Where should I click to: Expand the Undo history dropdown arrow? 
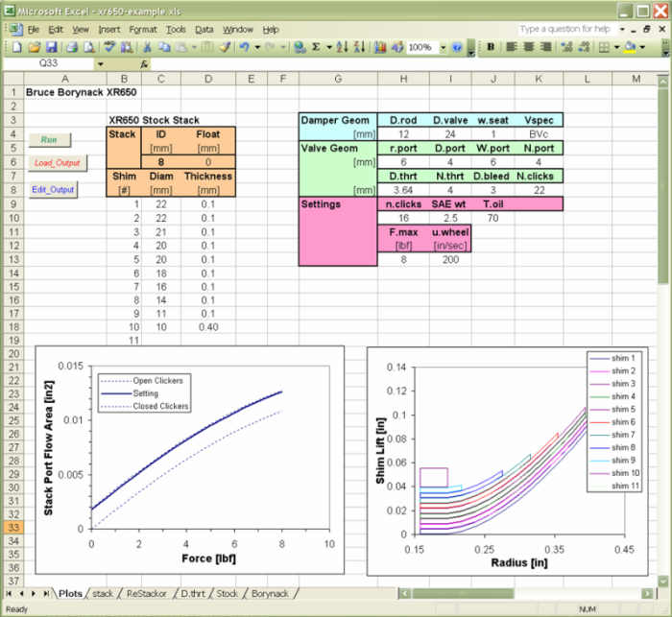click(x=257, y=47)
